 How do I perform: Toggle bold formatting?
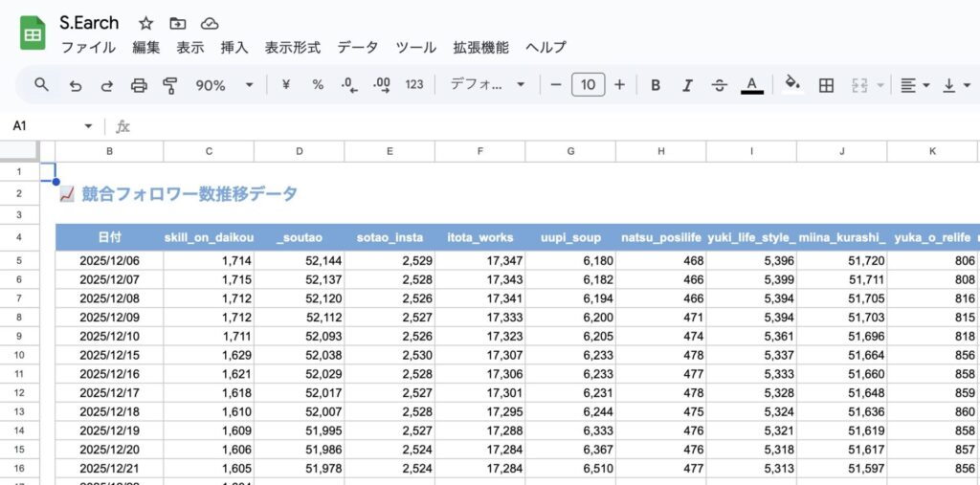point(656,85)
